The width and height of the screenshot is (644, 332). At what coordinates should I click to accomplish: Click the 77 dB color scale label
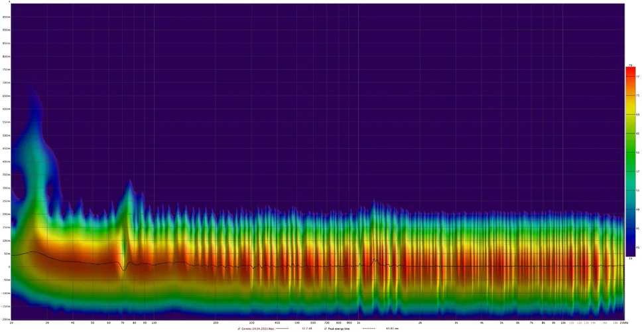(638, 76)
